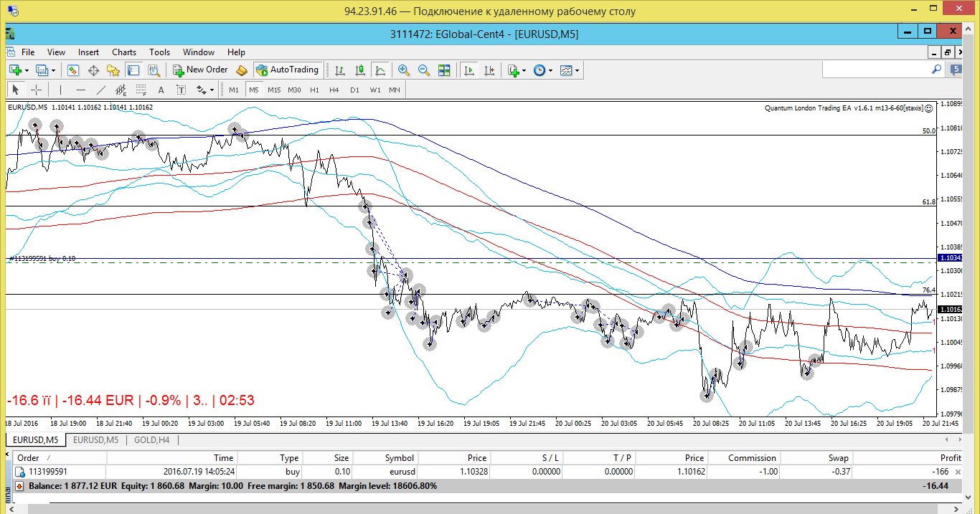Switch to the GOLD,H4 chart tab
The height and width of the screenshot is (514, 980).
tap(151, 440)
